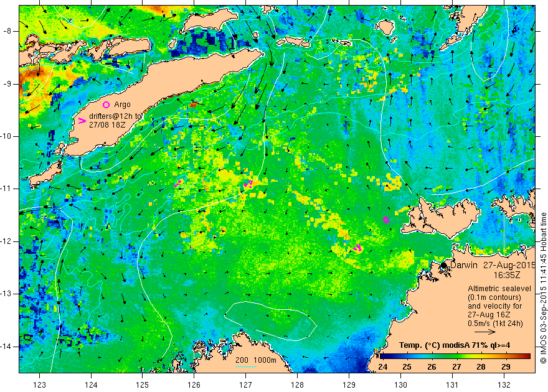Image resolution: width=548 pixels, height=392 pixels.
Task: Click longitude axis label '127'
Action: 246,385
